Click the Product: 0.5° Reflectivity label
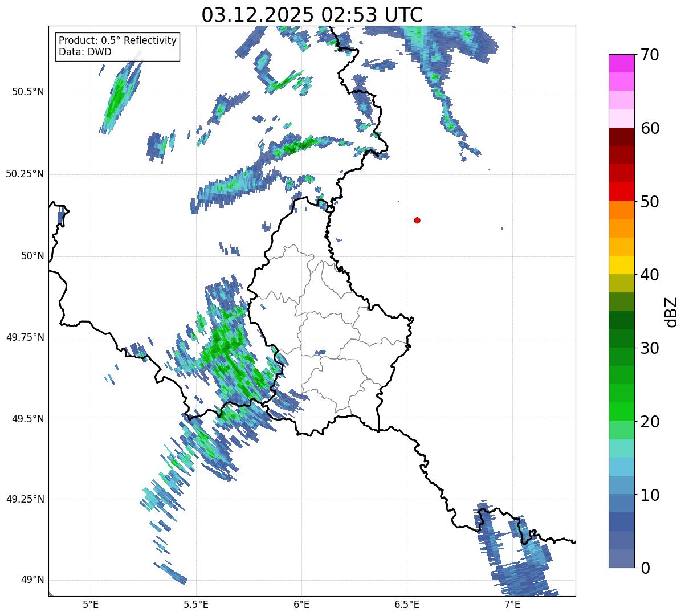 click(118, 41)
